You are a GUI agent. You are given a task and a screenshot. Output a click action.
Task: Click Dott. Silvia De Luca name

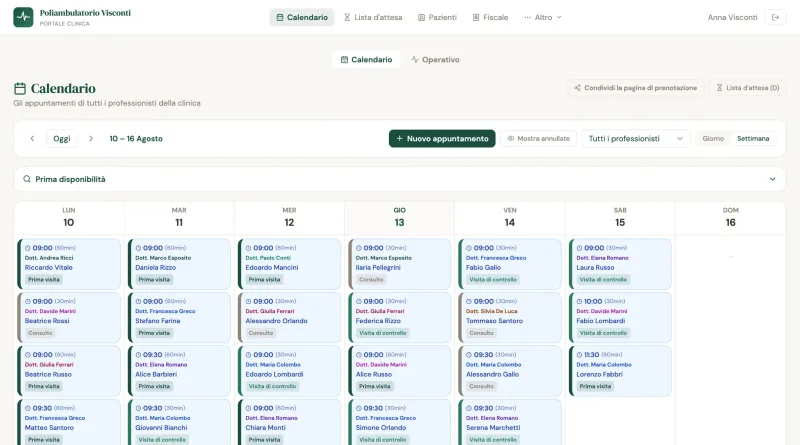pyautogui.click(x=491, y=311)
